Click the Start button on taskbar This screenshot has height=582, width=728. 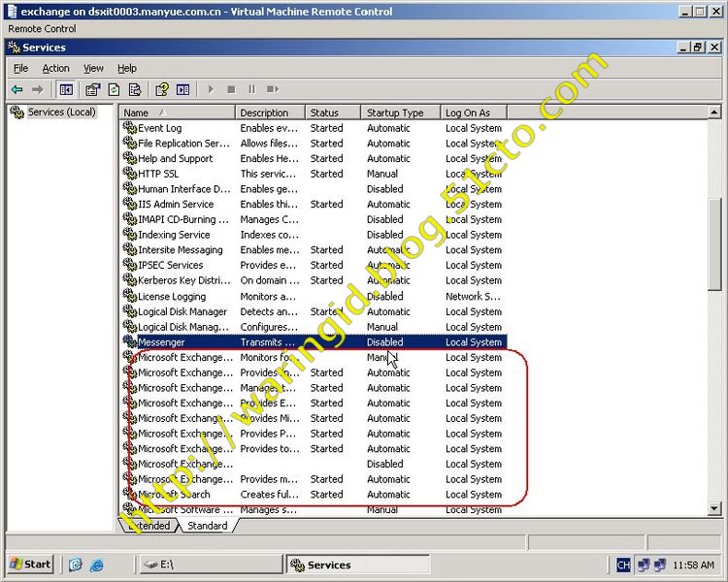(30, 564)
